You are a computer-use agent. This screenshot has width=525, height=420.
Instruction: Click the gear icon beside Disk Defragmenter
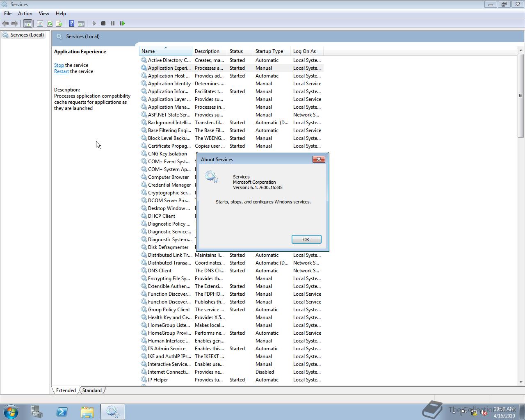click(x=144, y=247)
